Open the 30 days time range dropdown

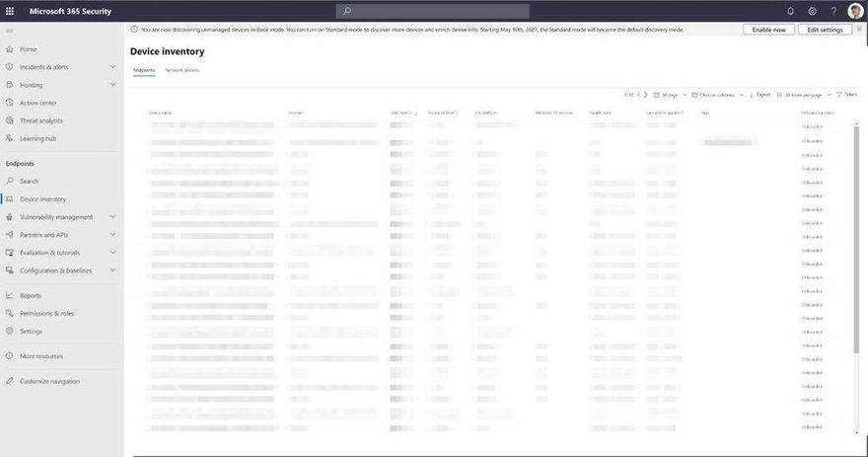pos(670,96)
